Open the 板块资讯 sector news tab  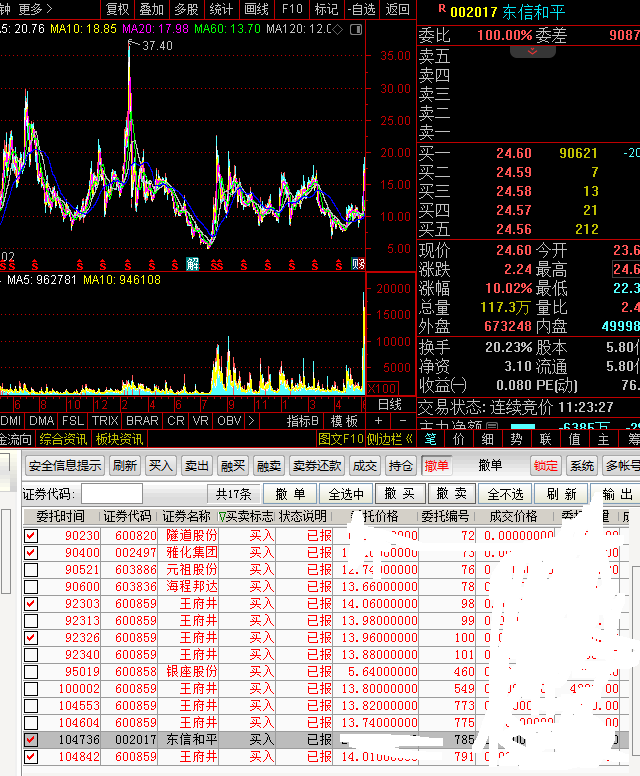coord(119,439)
